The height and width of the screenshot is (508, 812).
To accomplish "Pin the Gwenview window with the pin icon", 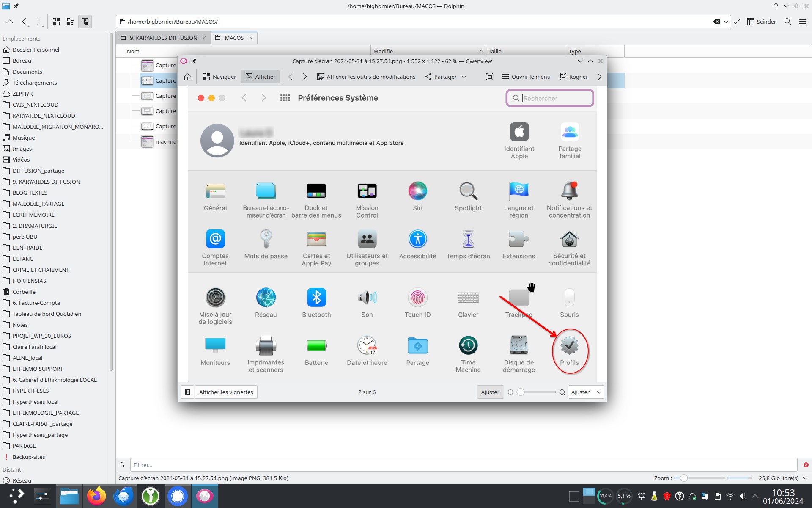I will click(194, 61).
